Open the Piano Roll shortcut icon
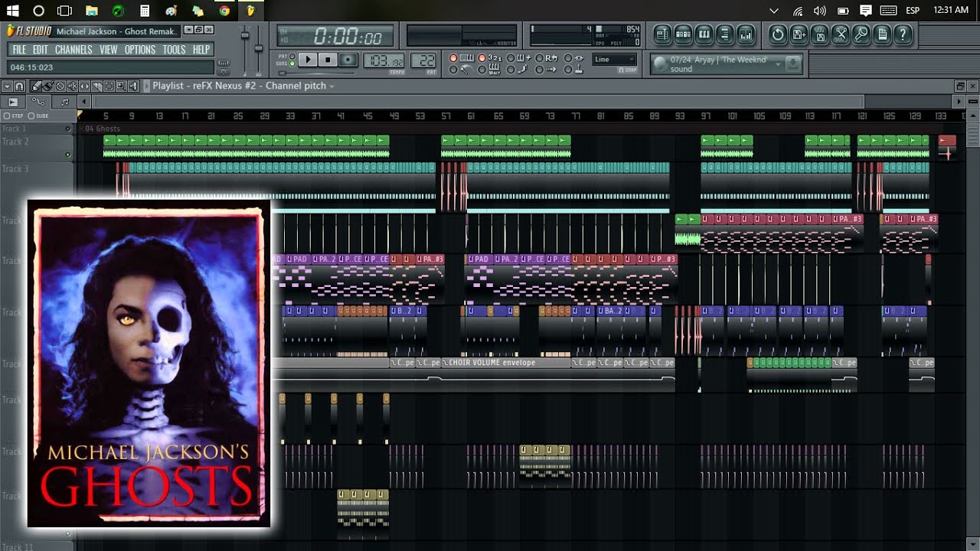Screen dimensions: 980x551 pyautogui.click(x=704, y=34)
